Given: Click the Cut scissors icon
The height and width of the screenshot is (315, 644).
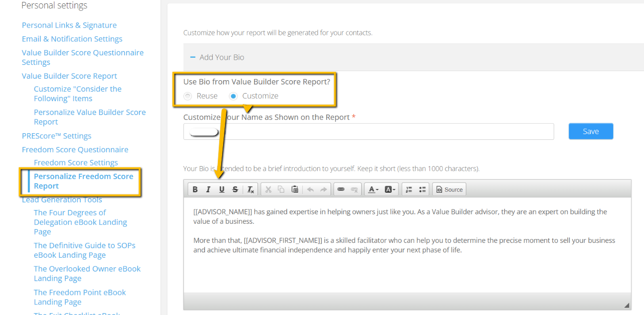Looking at the screenshot, I should click(268, 189).
